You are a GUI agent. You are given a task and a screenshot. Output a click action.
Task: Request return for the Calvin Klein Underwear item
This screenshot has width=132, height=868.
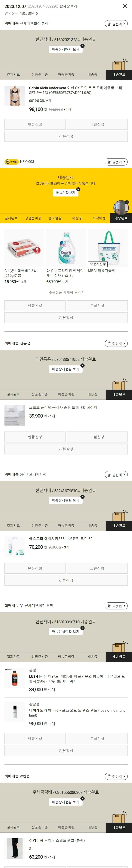35,124
